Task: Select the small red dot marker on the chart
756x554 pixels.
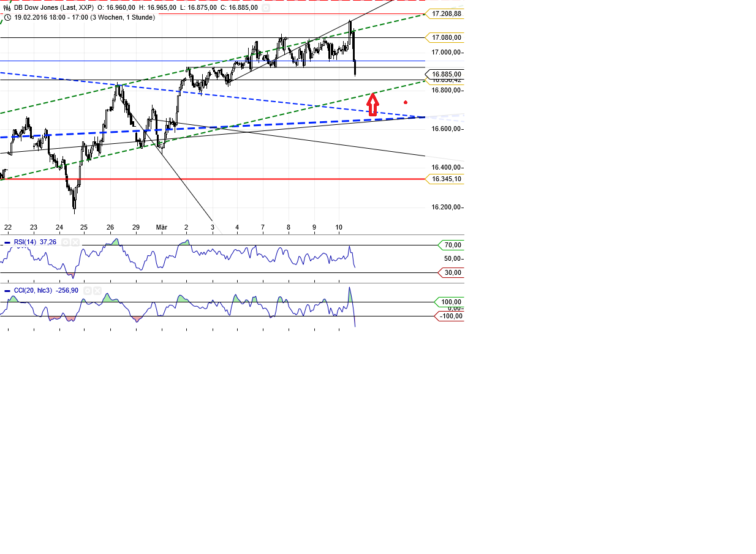Action: [406, 102]
